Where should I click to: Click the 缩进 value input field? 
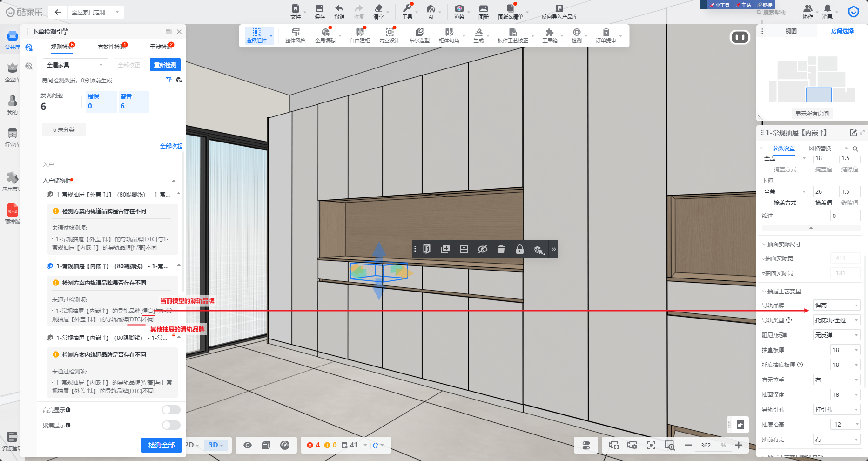coord(845,216)
